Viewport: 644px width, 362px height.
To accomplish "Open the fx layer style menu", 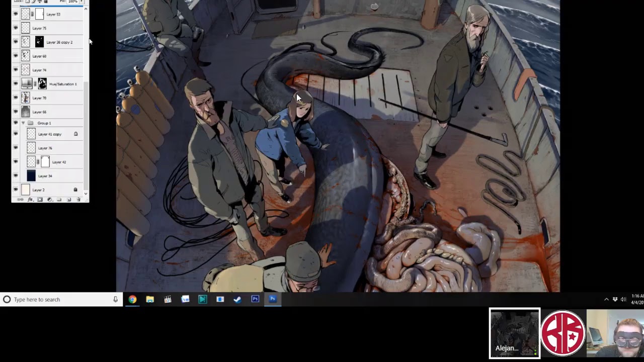I will [30, 200].
